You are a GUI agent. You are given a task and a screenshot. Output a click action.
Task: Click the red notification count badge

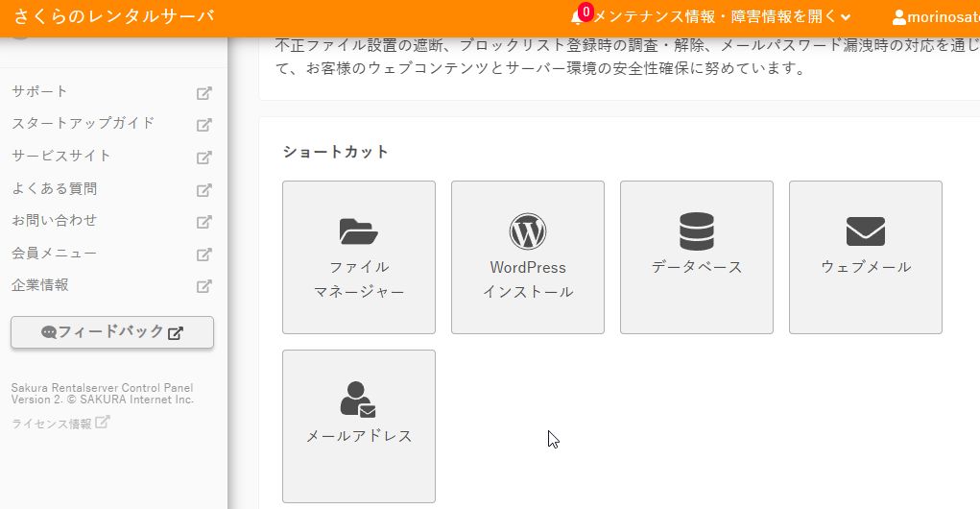[586, 12]
